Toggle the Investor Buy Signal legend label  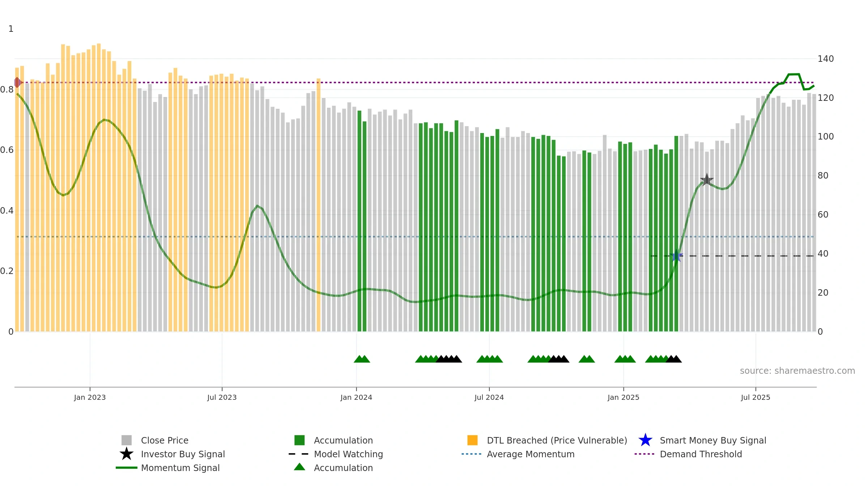(x=183, y=454)
